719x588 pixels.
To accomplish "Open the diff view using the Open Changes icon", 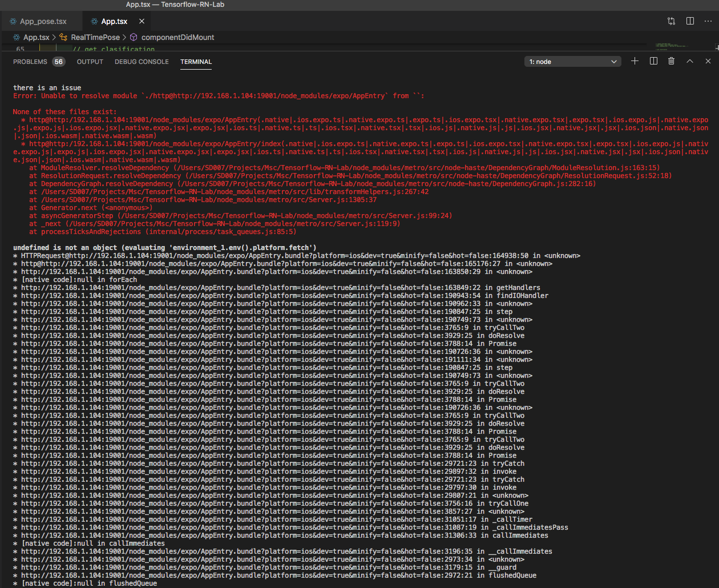I will click(672, 21).
